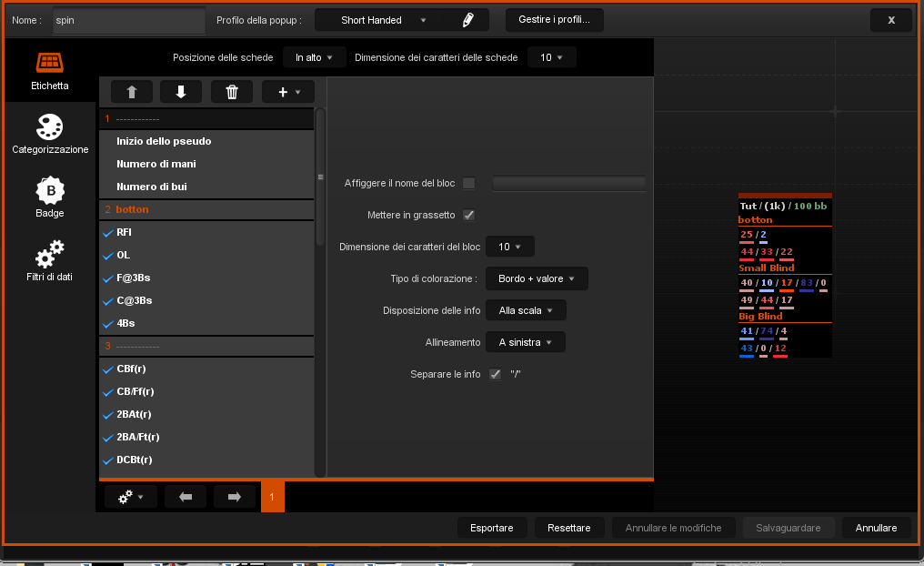Open the Short Handed profile dropdown

[x=384, y=20]
